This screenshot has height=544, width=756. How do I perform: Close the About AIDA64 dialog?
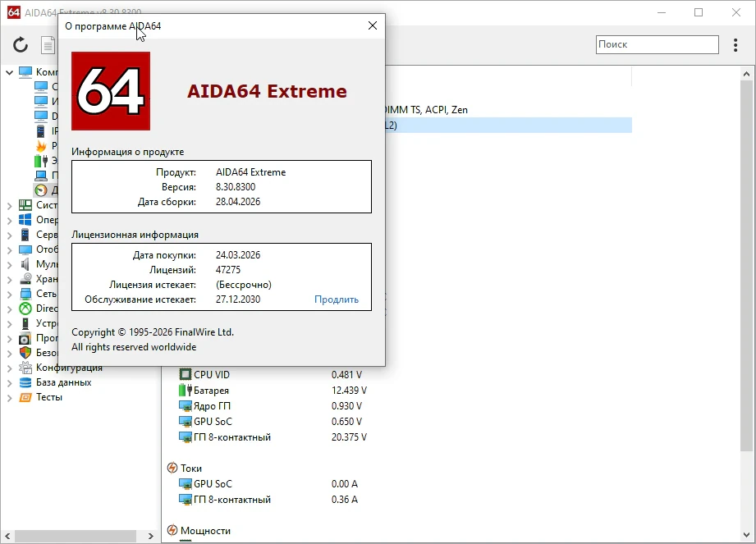pos(373,25)
